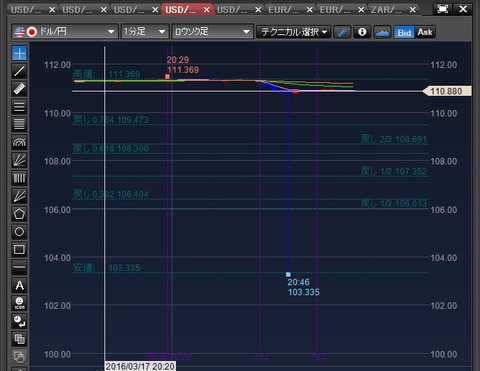Image resolution: width=480 pixels, height=371 pixels.
Task: Select the circle shape tool
Action: [19, 232]
